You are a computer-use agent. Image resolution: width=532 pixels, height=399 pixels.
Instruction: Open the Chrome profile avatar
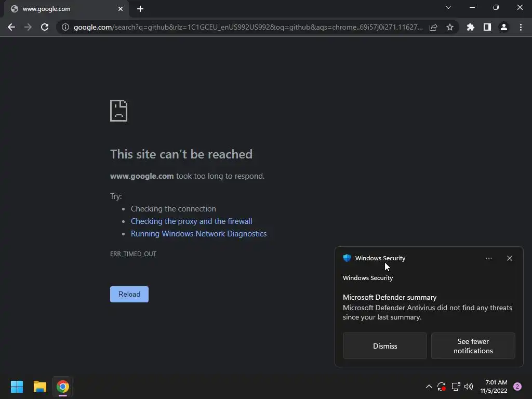(504, 27)
